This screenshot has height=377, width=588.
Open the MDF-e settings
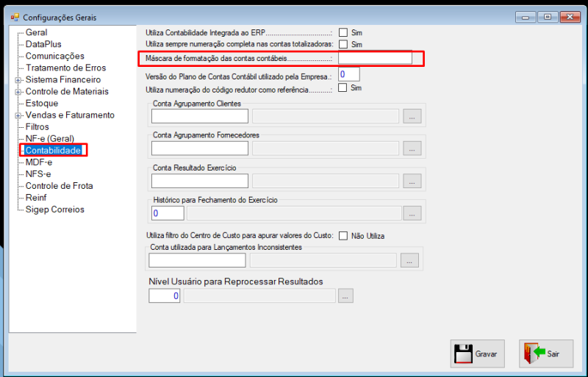pos(39,162)
